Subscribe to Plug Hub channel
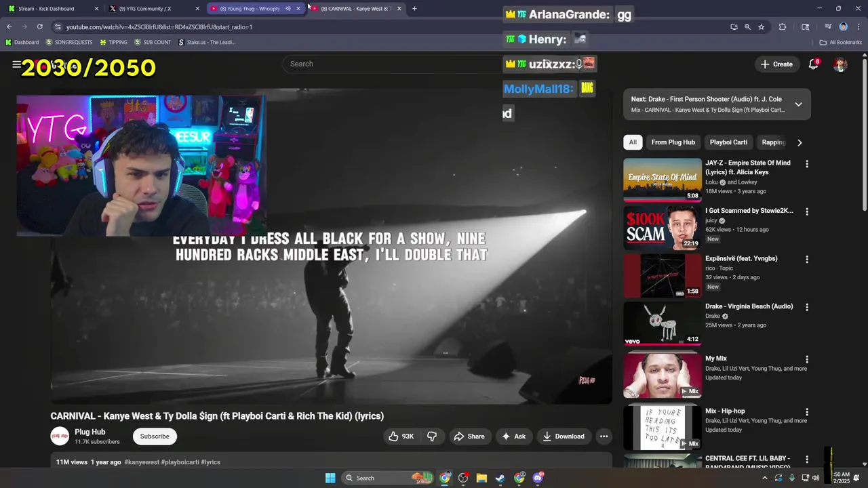 click(155, 436)
